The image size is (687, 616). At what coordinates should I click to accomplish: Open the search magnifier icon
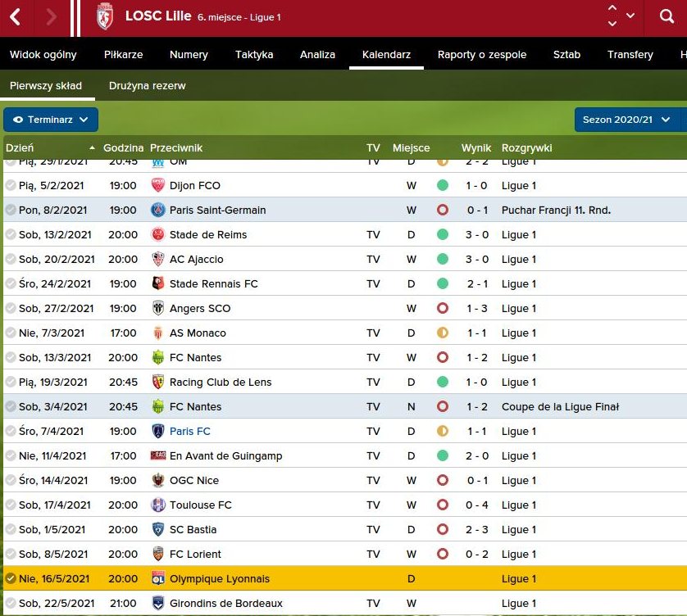pyautogui.click(x=667, y=17)
